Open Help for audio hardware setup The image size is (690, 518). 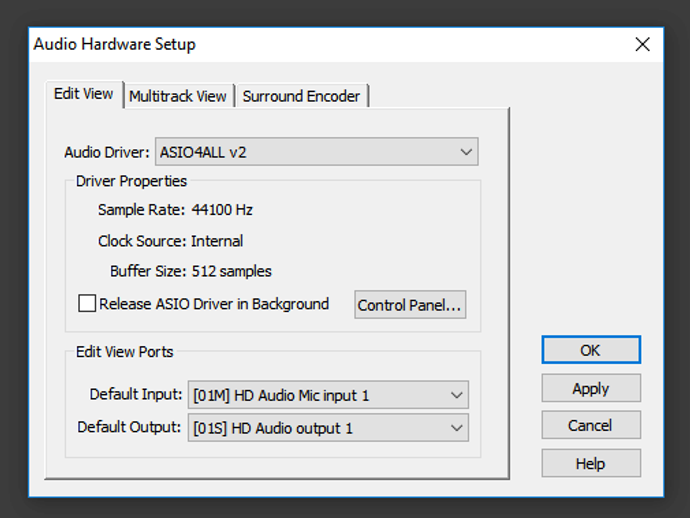[590, 463]
